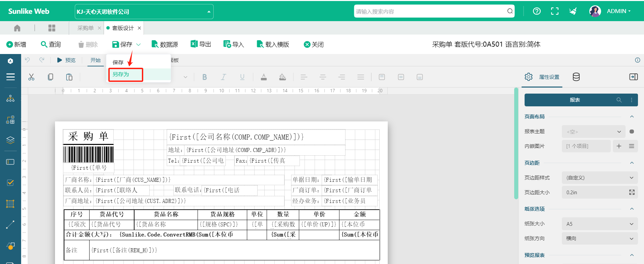Paste with clipboard icon
644x264 pixels.
(x=69, y=77)
